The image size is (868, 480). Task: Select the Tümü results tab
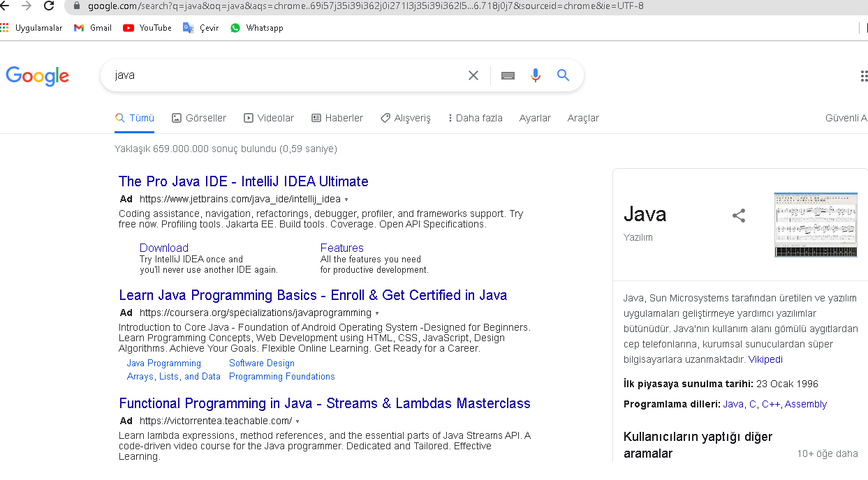(x=135, y=118)
